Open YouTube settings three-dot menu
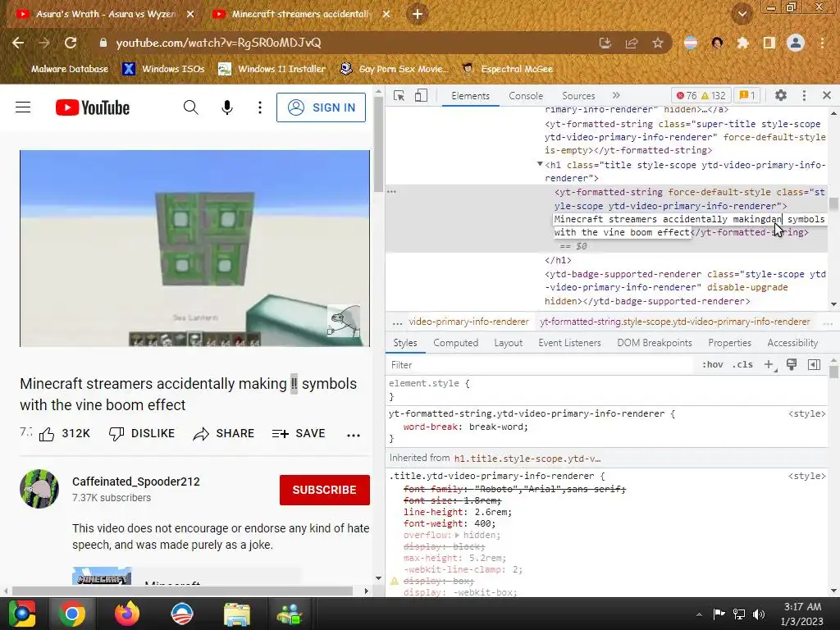This screenshot has height=630, width=840. point(260,107)
